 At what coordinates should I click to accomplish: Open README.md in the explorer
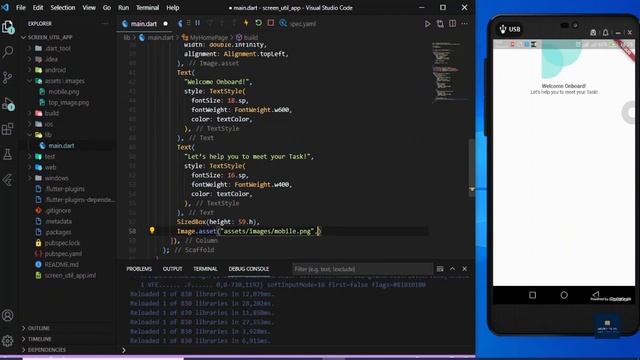tap(61, 264)
